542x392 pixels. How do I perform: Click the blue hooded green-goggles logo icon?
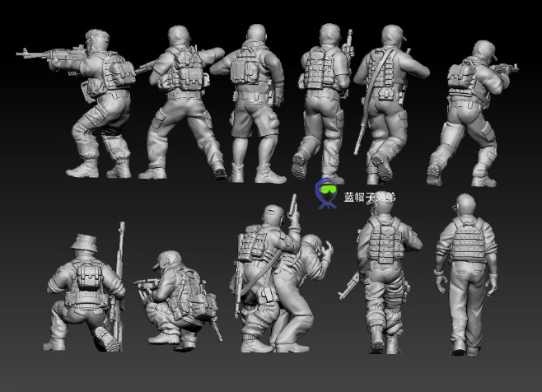point(326,194)
